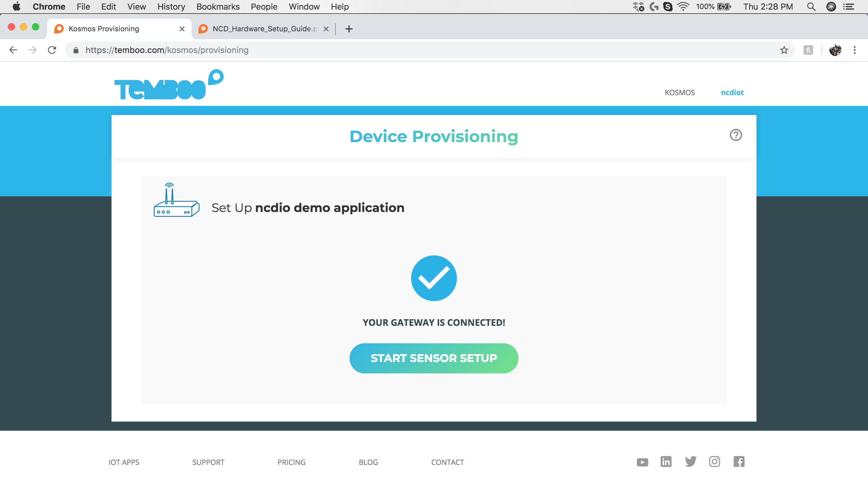Go forward in browser history

click(x=32, y=50)
